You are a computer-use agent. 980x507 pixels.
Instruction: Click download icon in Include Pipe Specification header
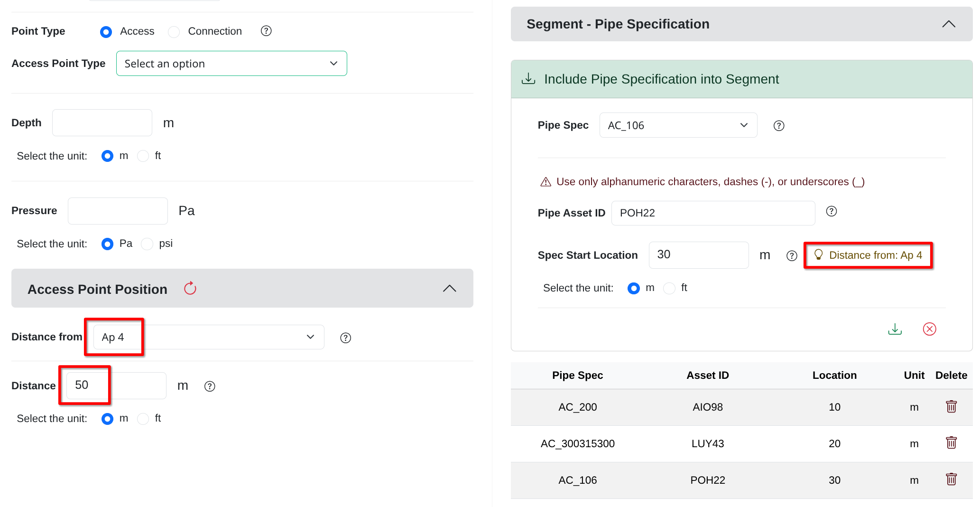528,79
